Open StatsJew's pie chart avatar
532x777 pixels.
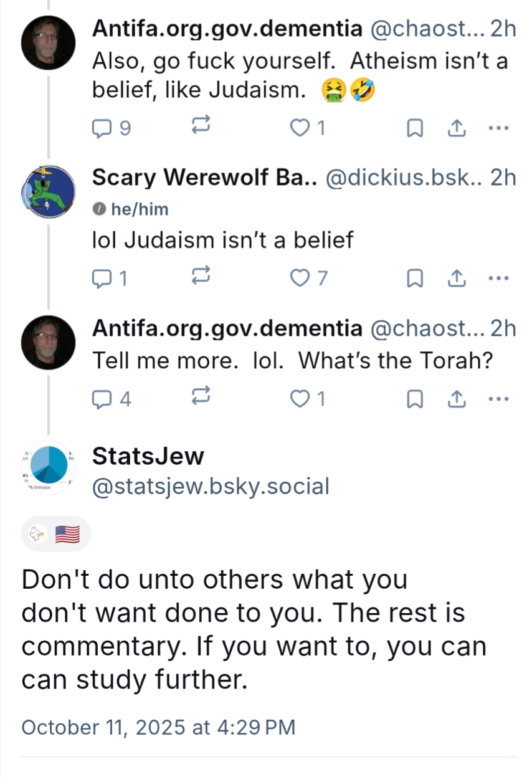(x=49, y=469)
